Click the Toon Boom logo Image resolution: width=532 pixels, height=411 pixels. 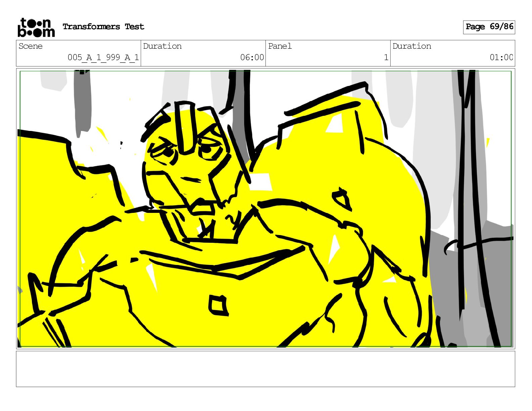(36, 27)
